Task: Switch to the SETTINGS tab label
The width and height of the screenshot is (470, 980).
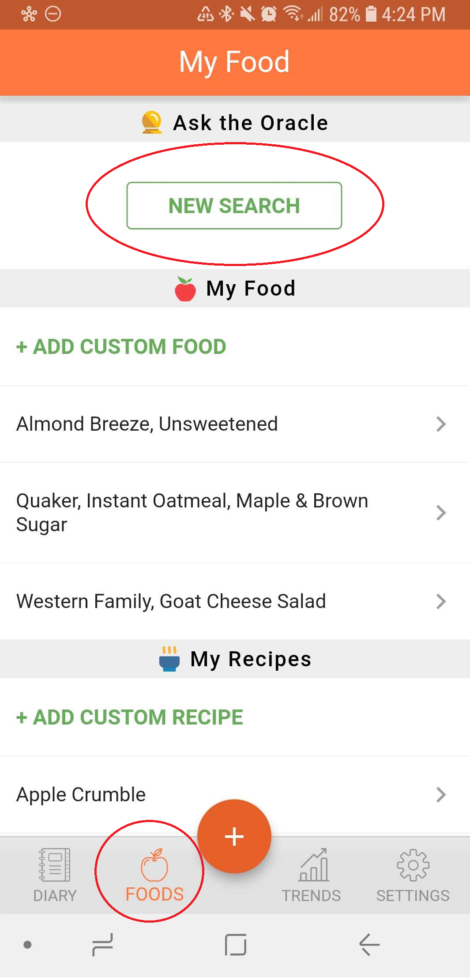Action: (x=413, y=895)
